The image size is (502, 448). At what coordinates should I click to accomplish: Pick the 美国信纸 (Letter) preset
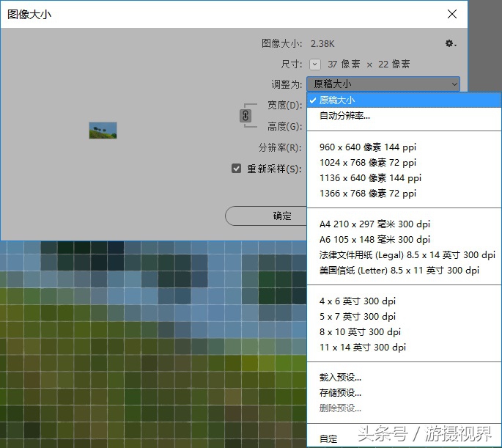click(404, 271)
